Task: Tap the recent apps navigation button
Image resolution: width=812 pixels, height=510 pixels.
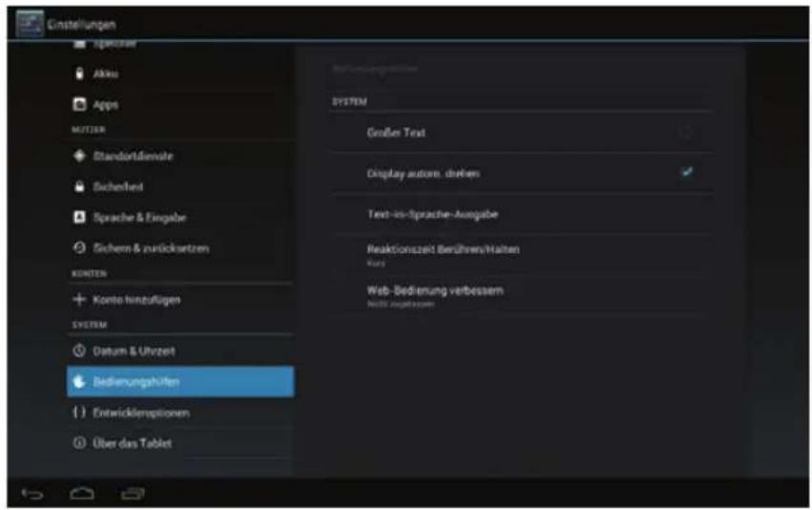Action: (x=133, y=494)
